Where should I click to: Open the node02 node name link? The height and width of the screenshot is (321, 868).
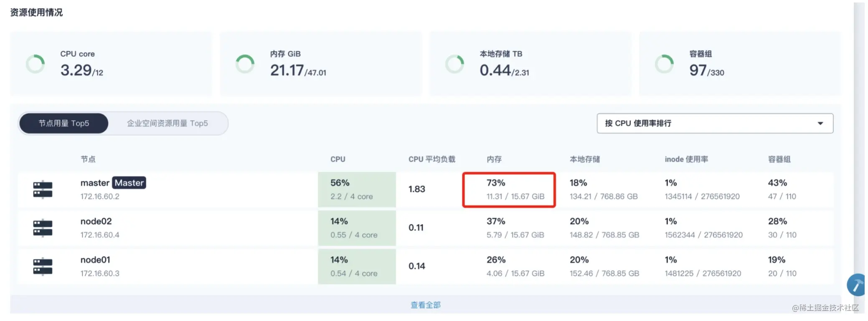tap(96, 221)
